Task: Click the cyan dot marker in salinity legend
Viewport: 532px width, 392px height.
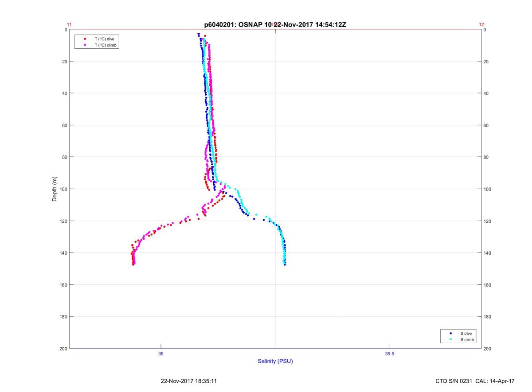Action: pyautogui.click(x=451, y=339)
